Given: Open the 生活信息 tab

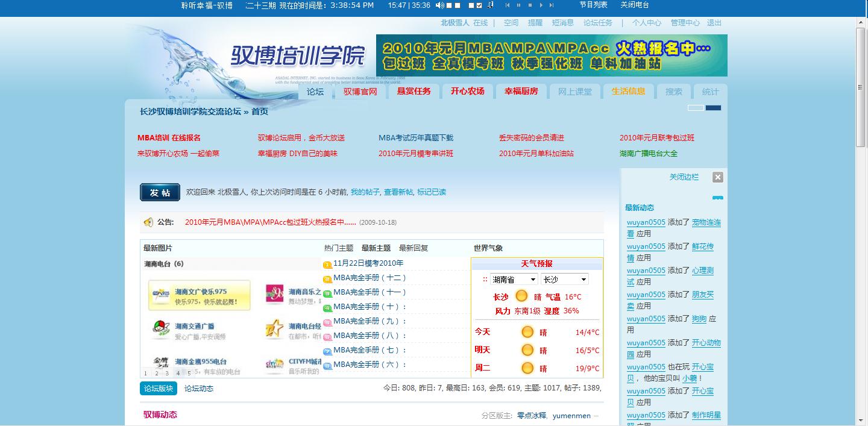Looking at the screenshot, I should point(629,92).
